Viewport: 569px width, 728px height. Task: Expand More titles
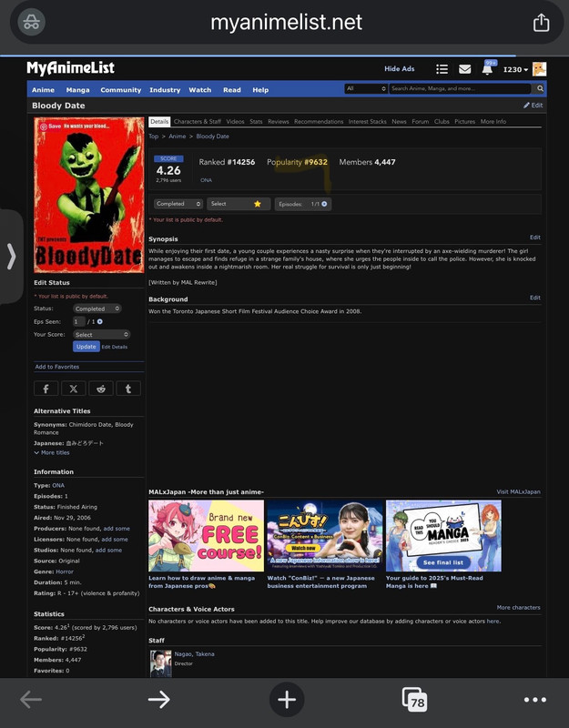click(x=52, y=452)
